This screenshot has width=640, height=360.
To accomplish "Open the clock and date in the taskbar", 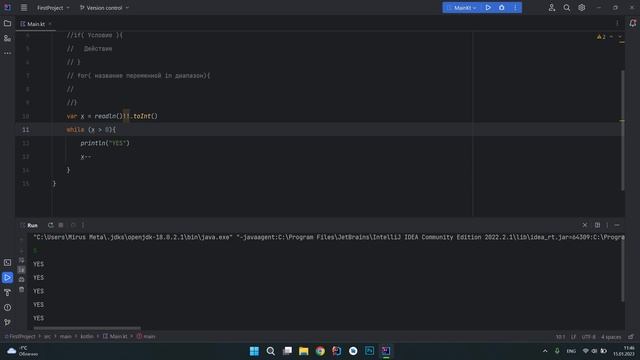I will click(623, 351).
